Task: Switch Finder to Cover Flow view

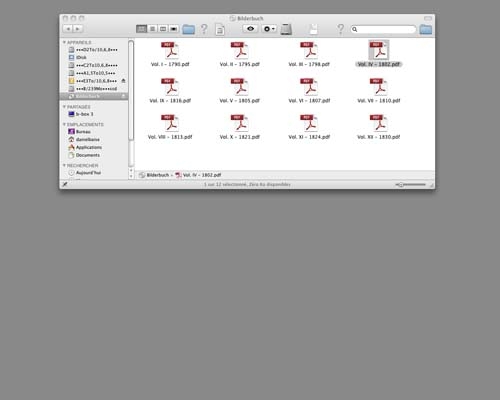Action: 174,29
